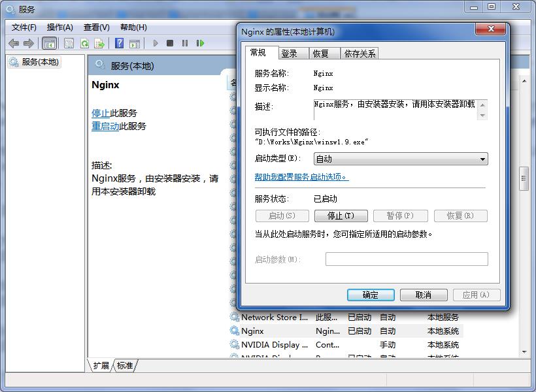Click the disabled 暂停(P) button
536x392 pixels.
[x=400, y=216]
